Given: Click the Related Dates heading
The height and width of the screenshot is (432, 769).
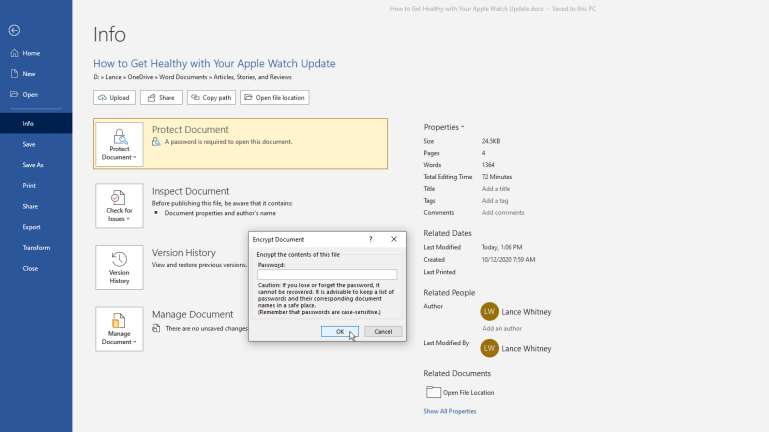Looking at the screenshot, I should point(447,233).
